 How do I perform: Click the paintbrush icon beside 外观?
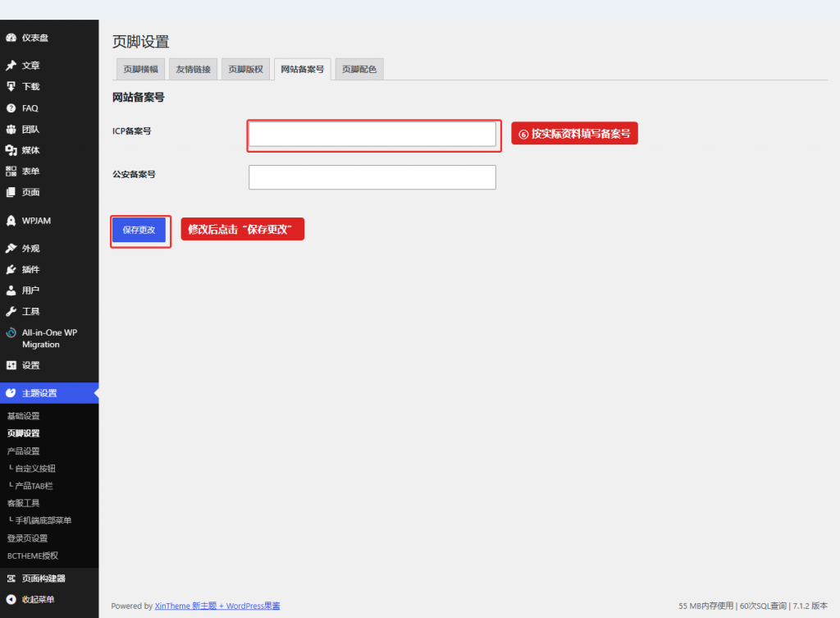[11, 248]
